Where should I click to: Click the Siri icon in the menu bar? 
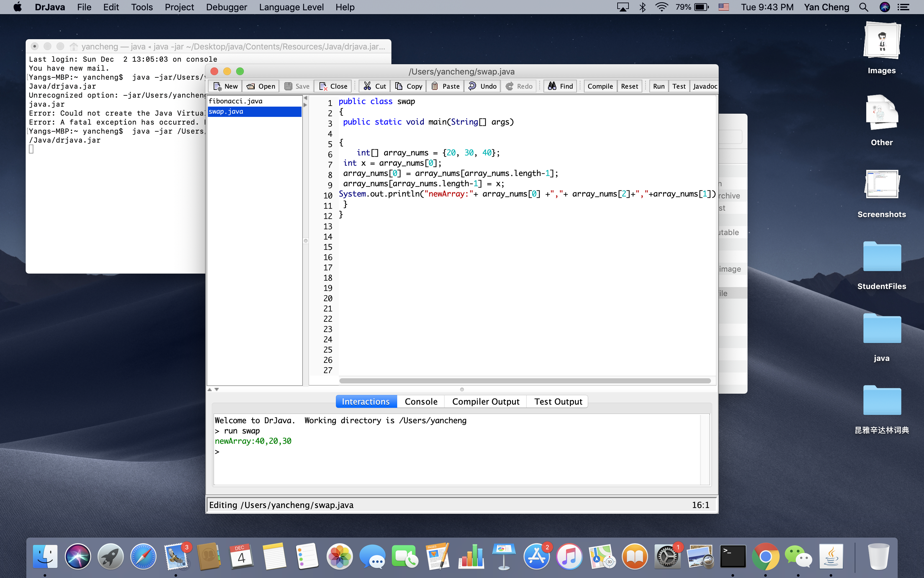tap(885, 7)
